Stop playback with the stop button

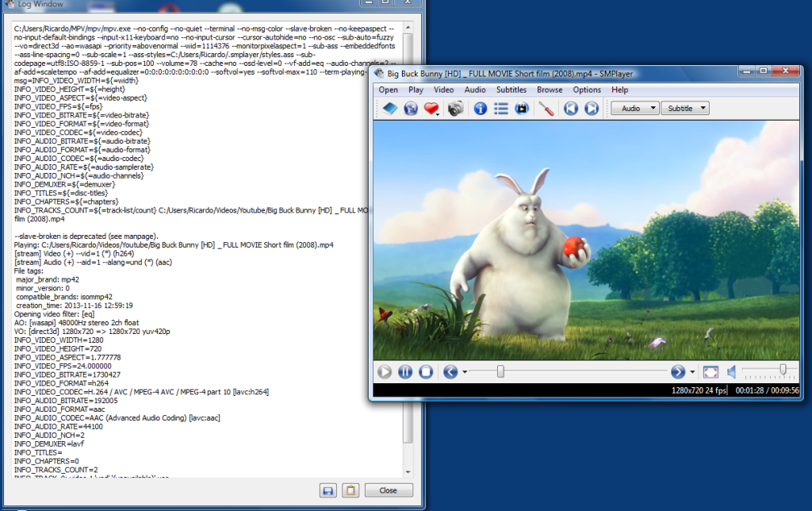point(426,371)
